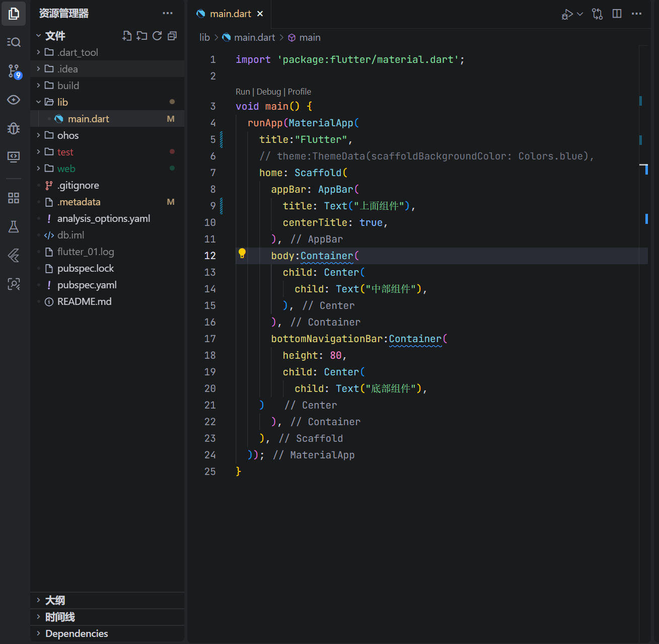Expand the .dart_tool folder
This screenshot has width=659, height=644.
(107, 52)
